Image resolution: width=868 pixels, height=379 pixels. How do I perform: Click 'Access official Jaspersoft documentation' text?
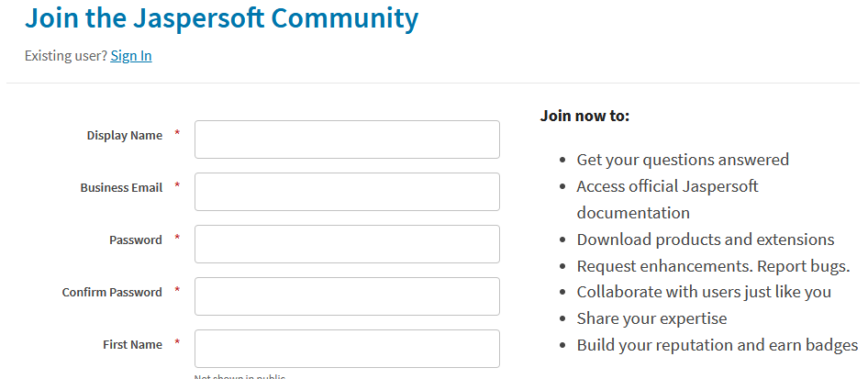pos(667,187)
